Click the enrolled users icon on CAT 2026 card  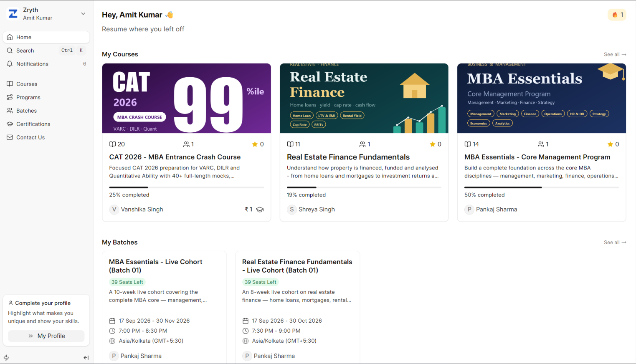186,144
